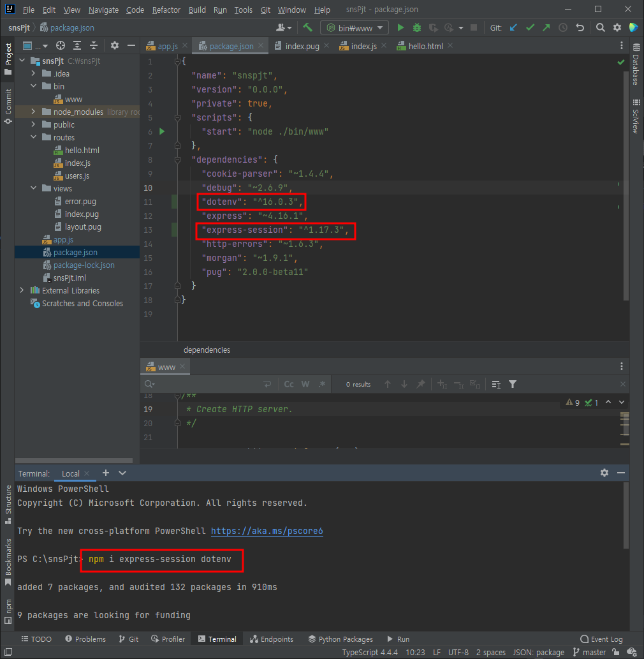Screen dimensions: 644x659
Task: Go to next search occurrence arrow
Action: pos(404,384)
